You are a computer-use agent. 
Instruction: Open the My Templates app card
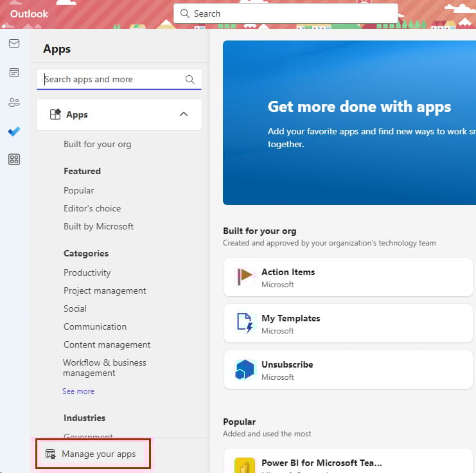coord(348,323)
